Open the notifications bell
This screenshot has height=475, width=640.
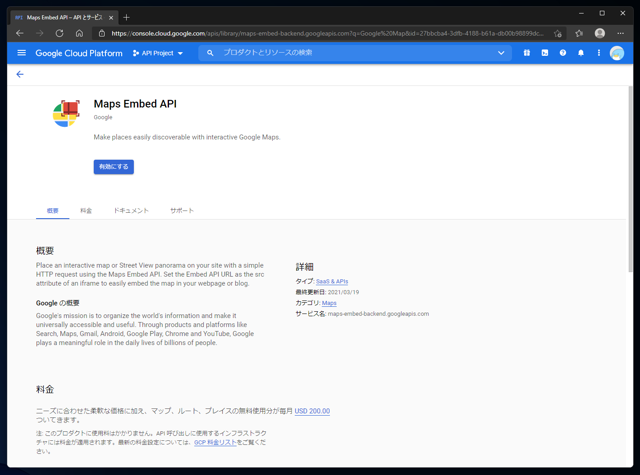(581, 53)
